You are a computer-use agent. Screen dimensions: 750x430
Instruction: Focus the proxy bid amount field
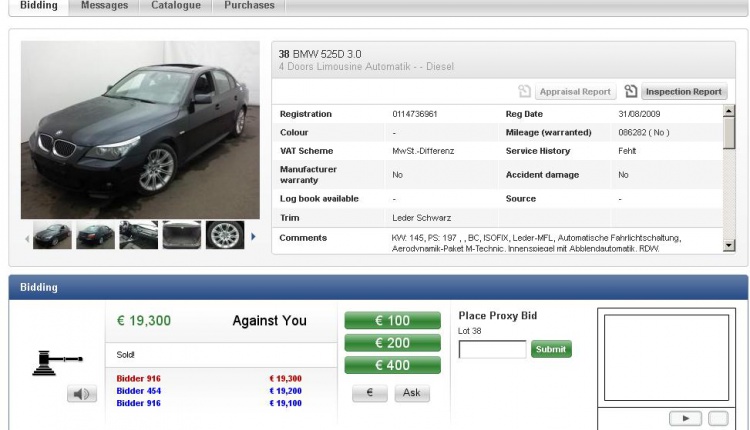tap(492, 350)
